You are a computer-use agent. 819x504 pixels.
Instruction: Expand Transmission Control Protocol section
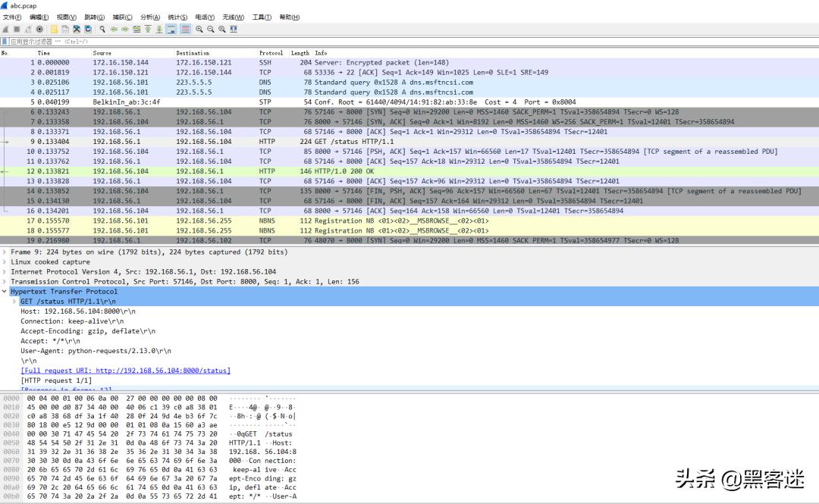pyautogui.click(x=5, y=282)
